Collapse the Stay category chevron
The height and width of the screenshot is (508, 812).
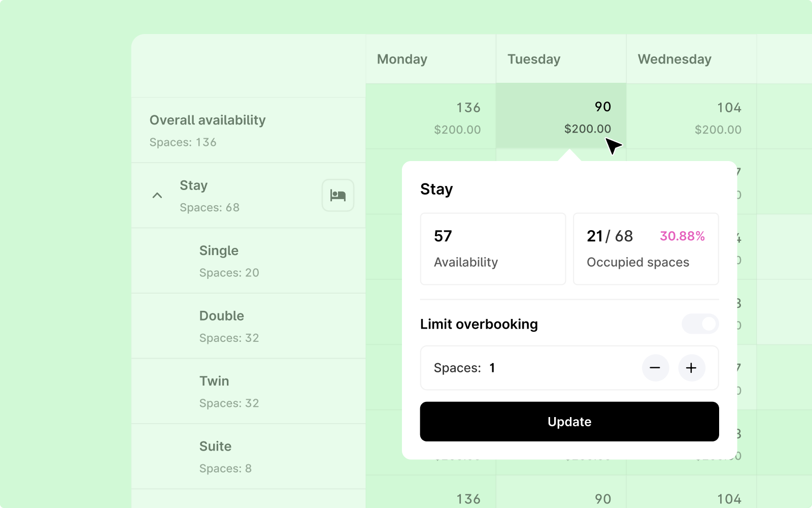[157, 196]
